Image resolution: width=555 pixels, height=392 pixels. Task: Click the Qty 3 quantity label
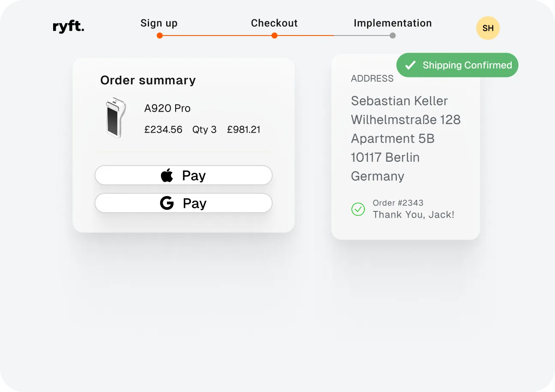(204, 130)
